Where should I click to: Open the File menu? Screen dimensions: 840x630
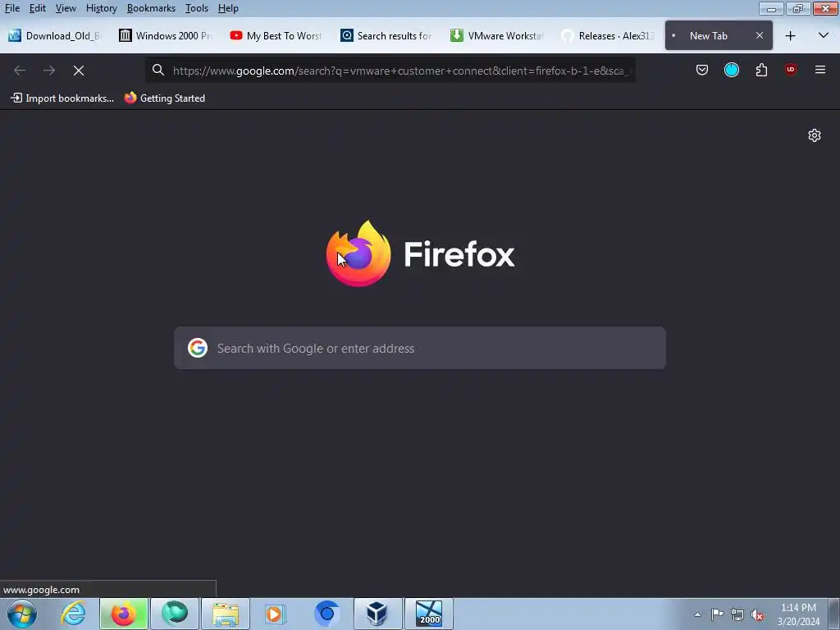click(11, 8)
